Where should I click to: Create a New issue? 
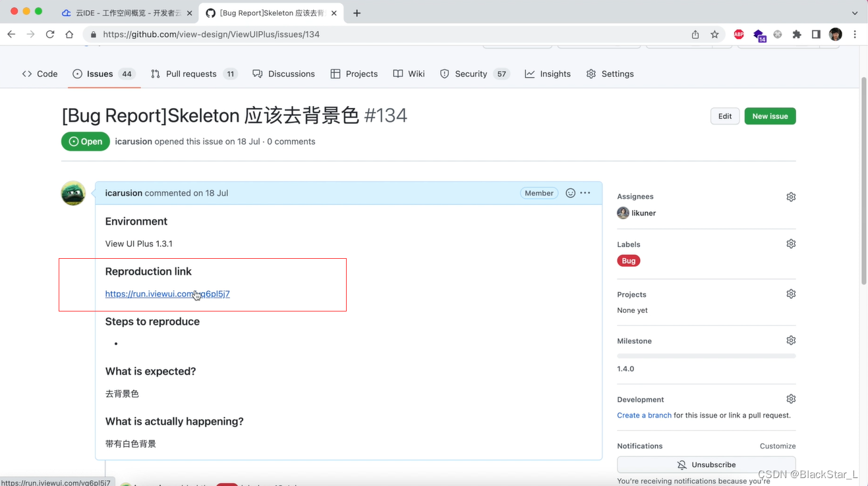click(x=770, y=116)
